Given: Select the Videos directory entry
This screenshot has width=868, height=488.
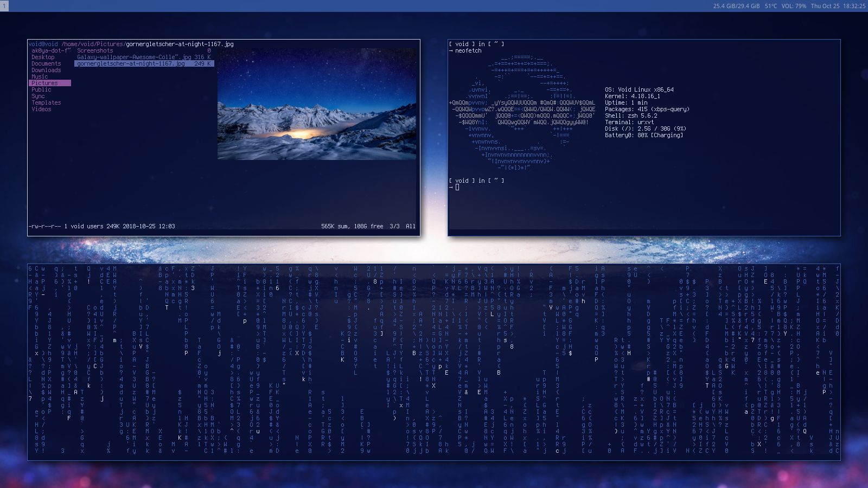Looking at the screenshot, I should pyautogui.click(x=41, y=109).
